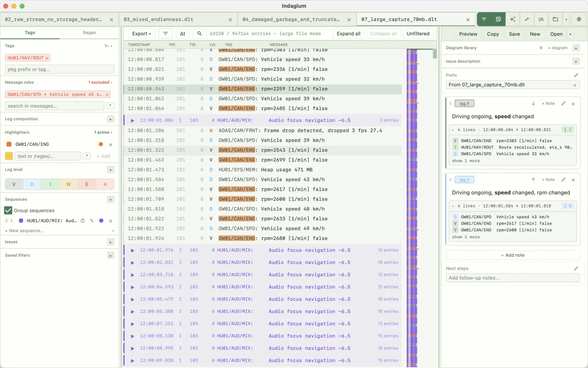
Task: Select the Tags tab
Action: click(30, 33)
